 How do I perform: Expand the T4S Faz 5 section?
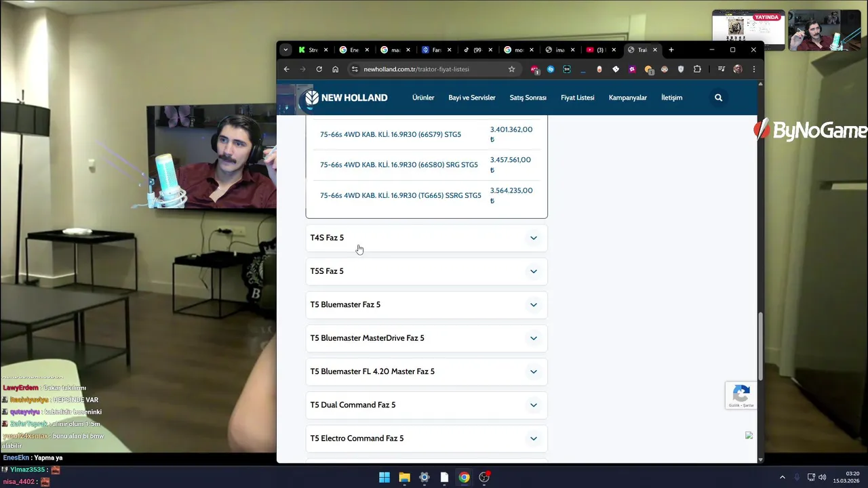(427, 238)
